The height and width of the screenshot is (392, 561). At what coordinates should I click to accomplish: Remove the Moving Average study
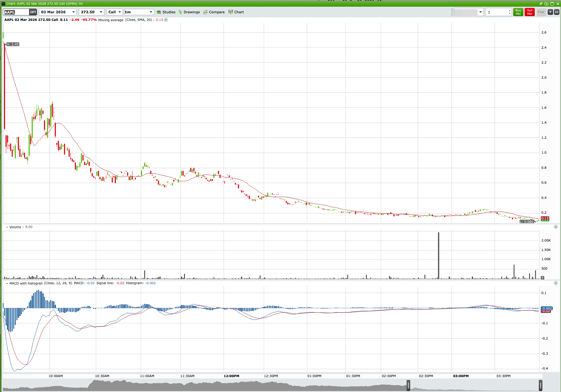point(166,20)
